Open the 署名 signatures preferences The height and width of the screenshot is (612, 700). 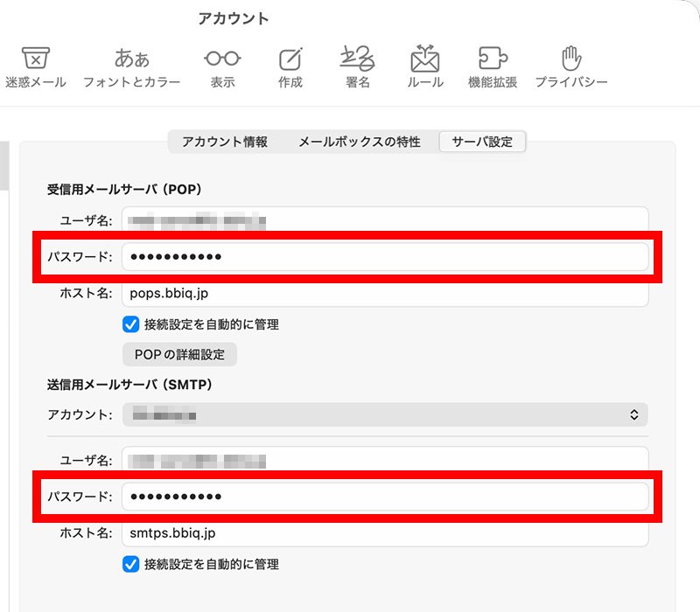358,68
